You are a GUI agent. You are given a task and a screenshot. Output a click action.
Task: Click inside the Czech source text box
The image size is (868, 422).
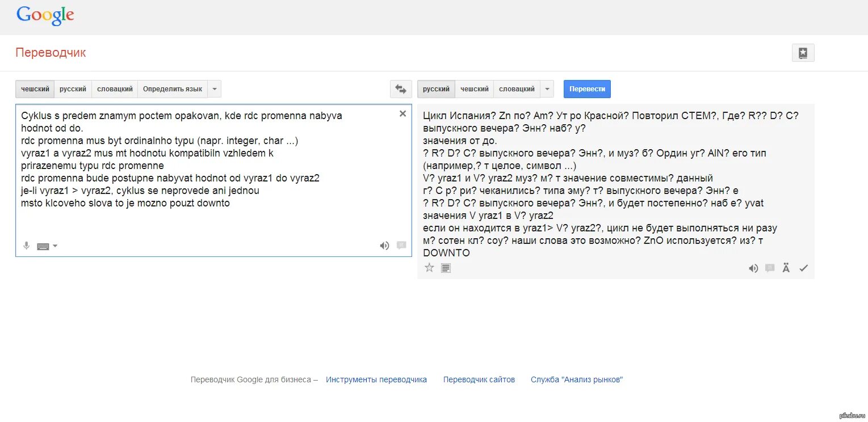213,180
